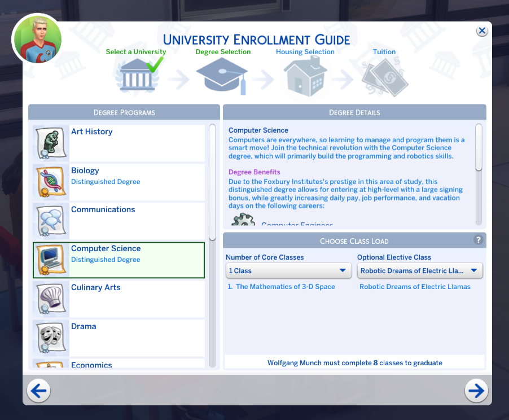This screenshot has height=420, width=509.
Task: Select the Economics degree program
Action: click(119, 364)
